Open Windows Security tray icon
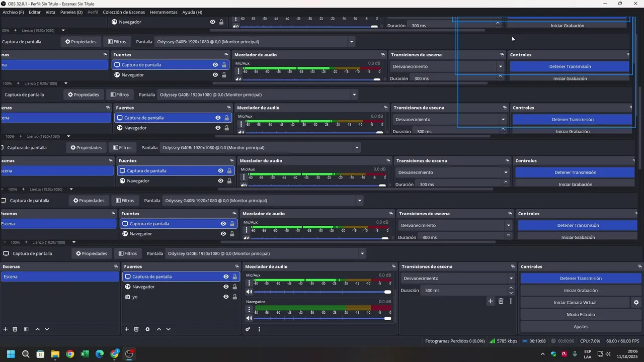Viewport: 644px width, 362px height. [x=553, y=354]
